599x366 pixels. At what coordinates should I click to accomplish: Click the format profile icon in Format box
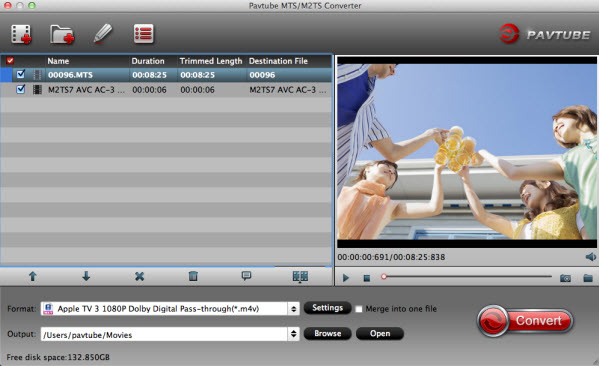click(x=48, y=309)
